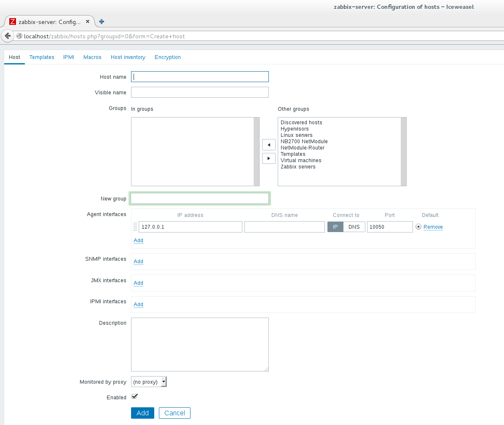This screenshot has height=425, width=504.
Task: Move selected group right to Other groups
Action: click(269, 158)
